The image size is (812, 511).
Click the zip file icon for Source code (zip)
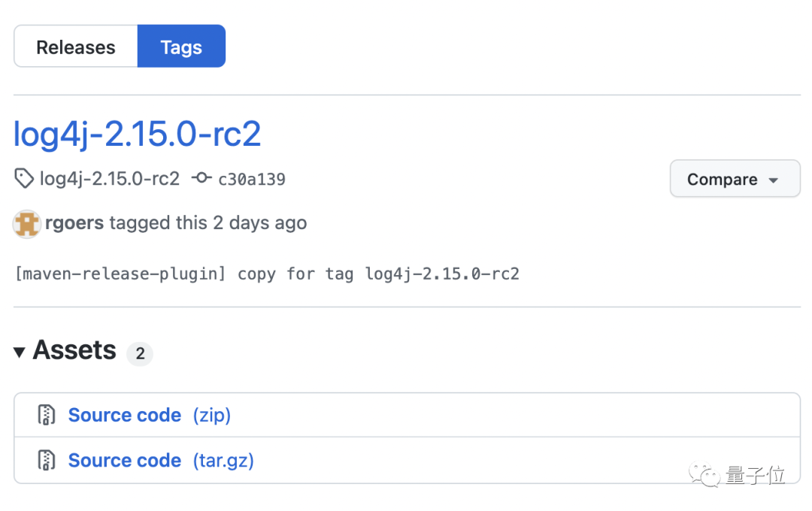click(x=47, y=415)
